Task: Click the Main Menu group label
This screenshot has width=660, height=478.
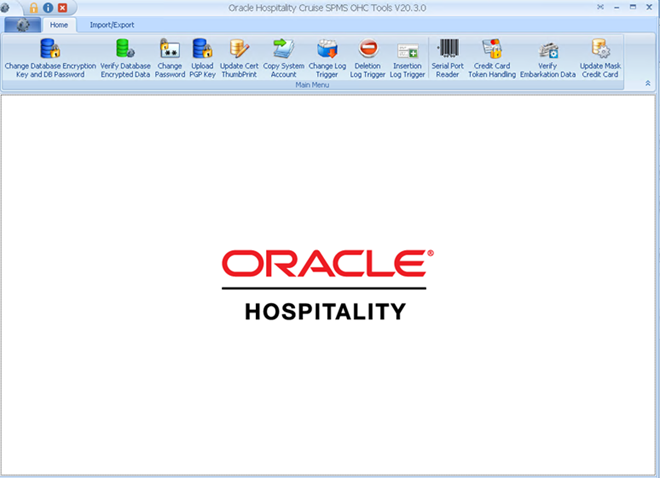Action: 312,85
